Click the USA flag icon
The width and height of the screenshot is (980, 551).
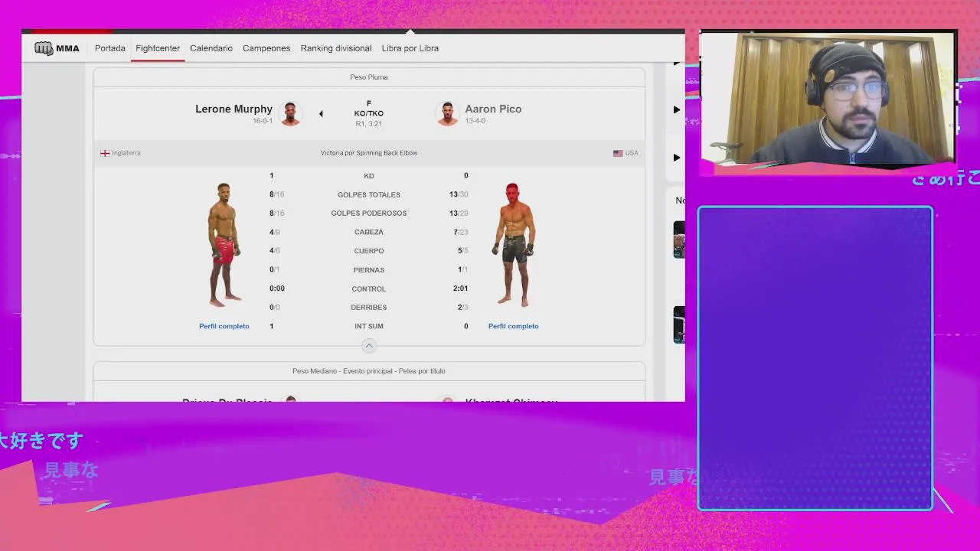[x=618, y=153]
